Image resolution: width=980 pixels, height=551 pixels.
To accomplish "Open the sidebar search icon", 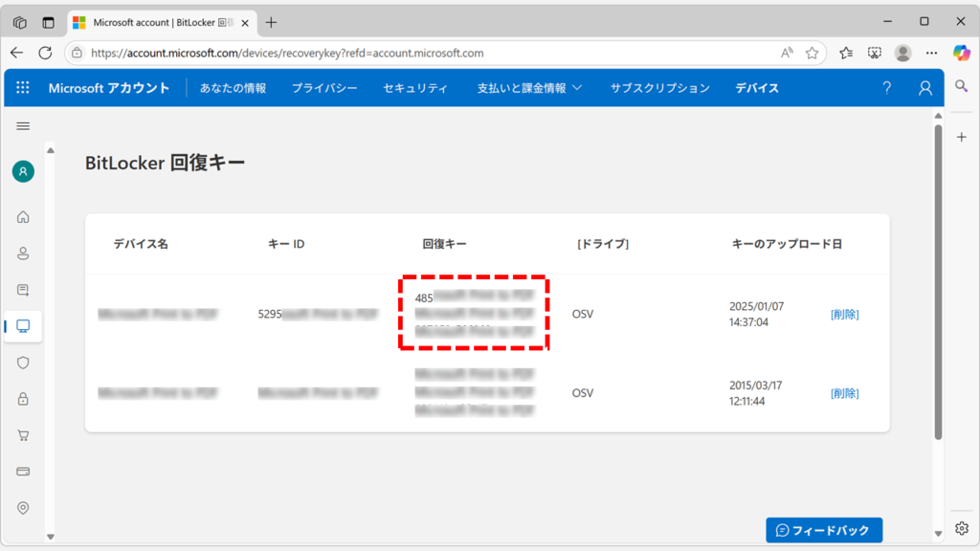I will (961, 86).
